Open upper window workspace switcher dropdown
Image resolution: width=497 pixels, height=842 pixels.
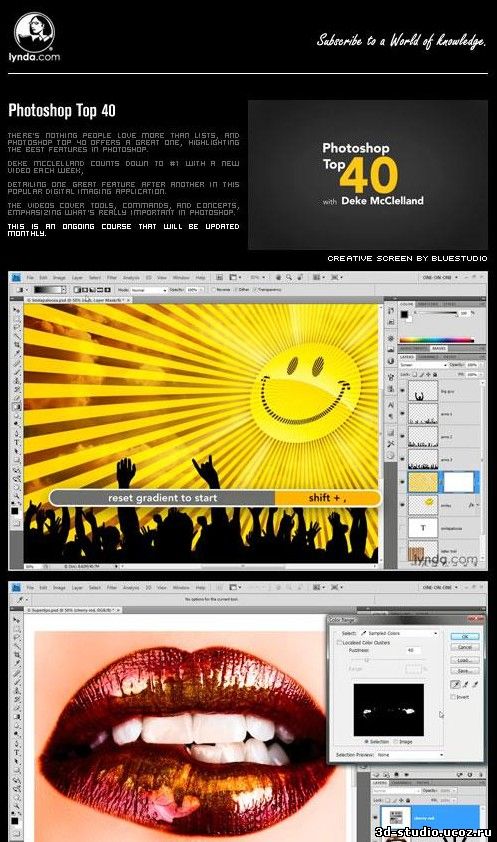click(x=441, y=277)
